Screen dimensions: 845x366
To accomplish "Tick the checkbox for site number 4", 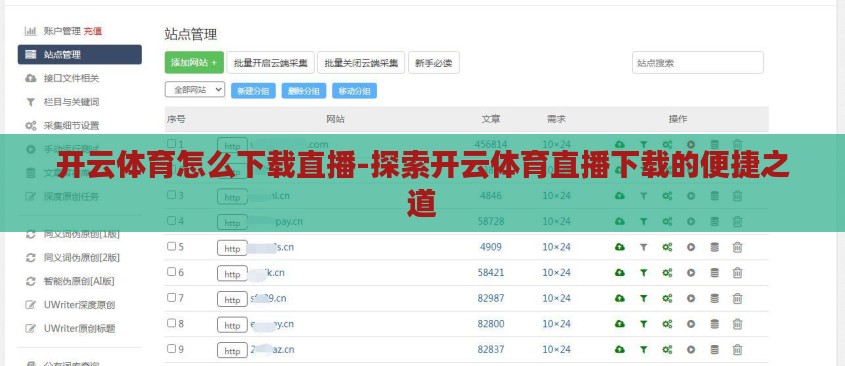I will (171, 220).
